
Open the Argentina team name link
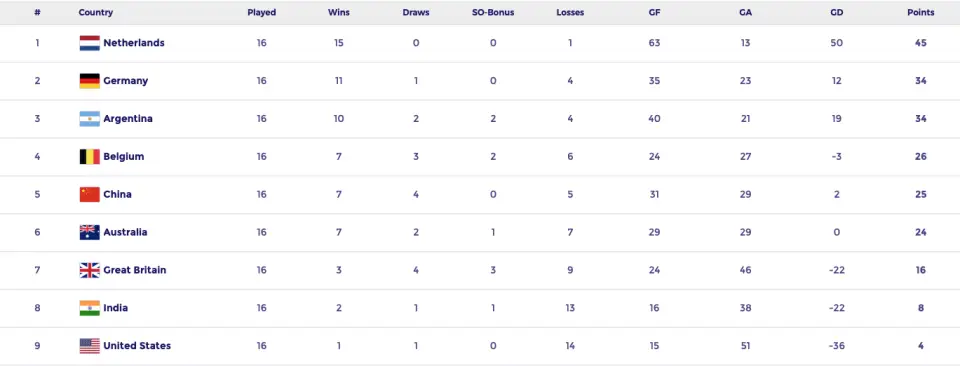128,119
